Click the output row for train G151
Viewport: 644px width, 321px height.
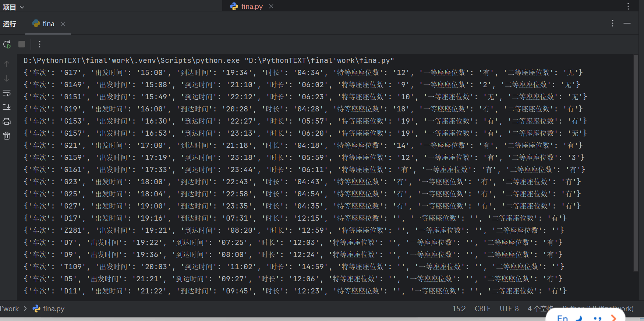305,97
